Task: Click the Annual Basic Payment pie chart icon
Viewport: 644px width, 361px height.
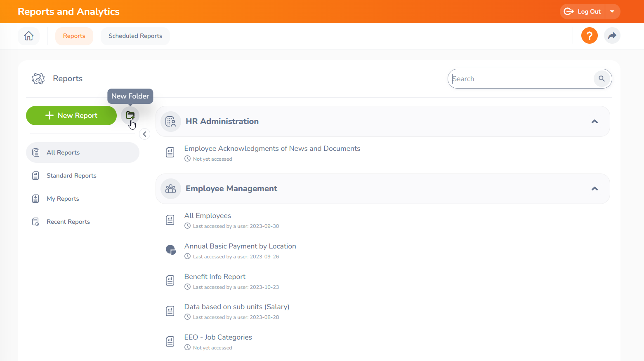Action: [170, 250]
